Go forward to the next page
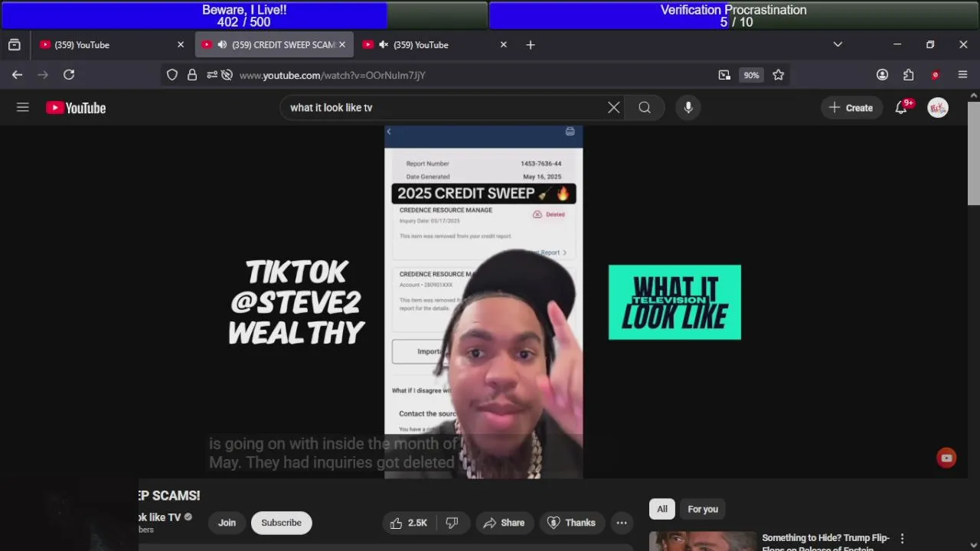 tap(43, 74)
